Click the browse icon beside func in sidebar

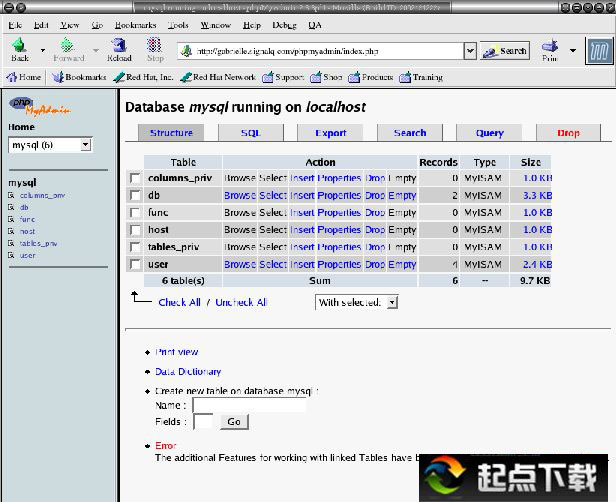click(x=11, y=219)
